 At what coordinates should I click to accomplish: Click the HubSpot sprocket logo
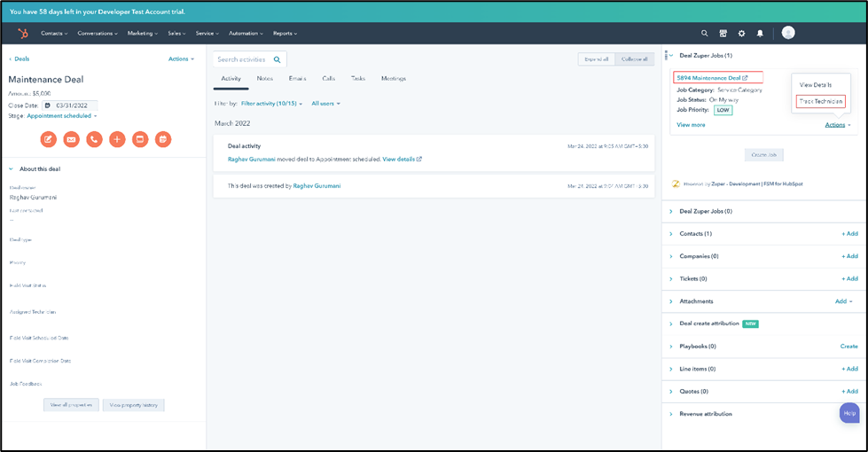23,33
